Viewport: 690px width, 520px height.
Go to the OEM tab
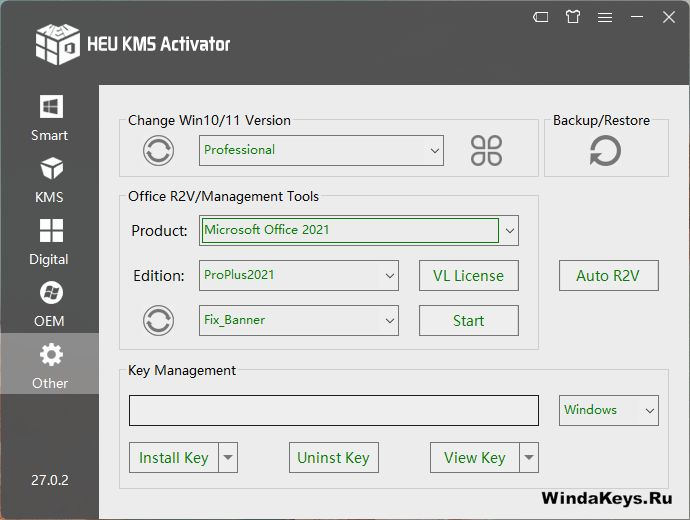pyautogui.click(x=49, y=304)
